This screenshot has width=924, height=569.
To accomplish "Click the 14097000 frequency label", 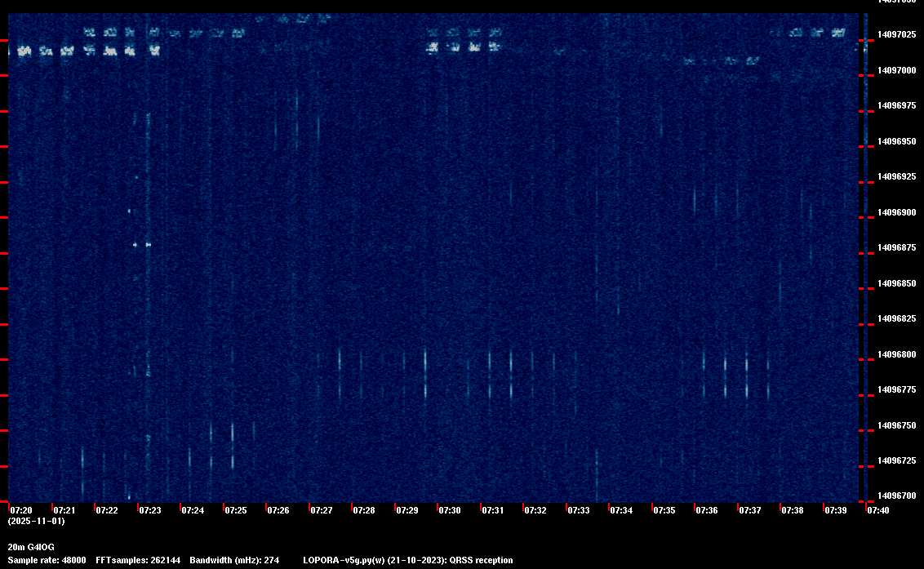I will [x=896, y=70].
